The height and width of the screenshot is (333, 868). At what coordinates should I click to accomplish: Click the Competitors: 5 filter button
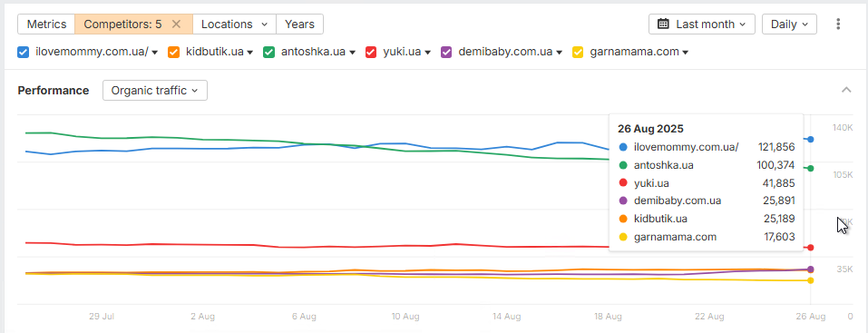[122, 24]
